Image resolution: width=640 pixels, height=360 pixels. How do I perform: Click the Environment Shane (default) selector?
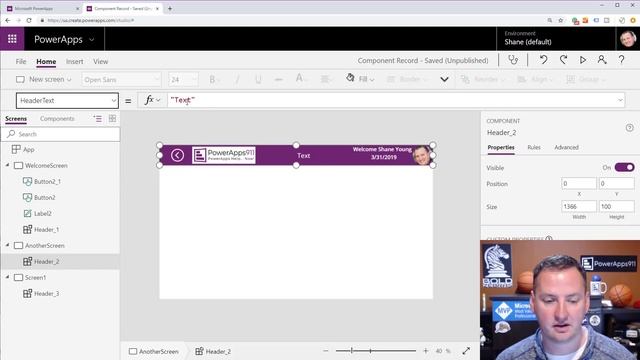(x=527, y=38)
